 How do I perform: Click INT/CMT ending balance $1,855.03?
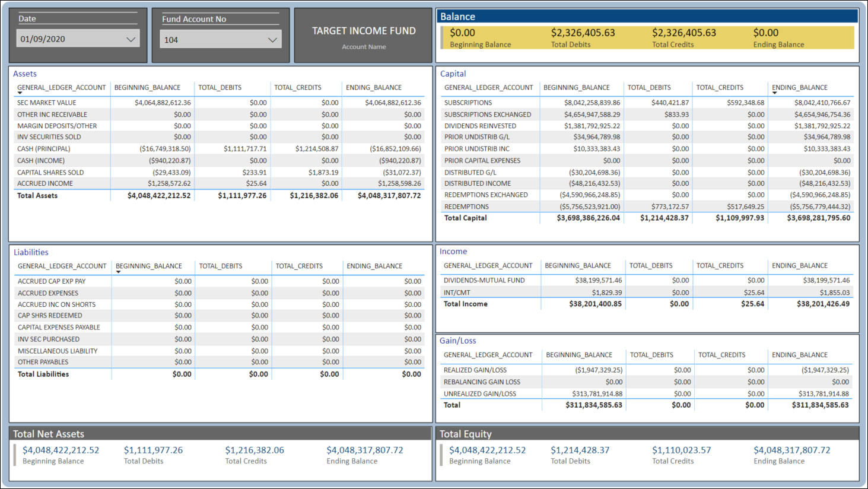[x=835, y=293]
